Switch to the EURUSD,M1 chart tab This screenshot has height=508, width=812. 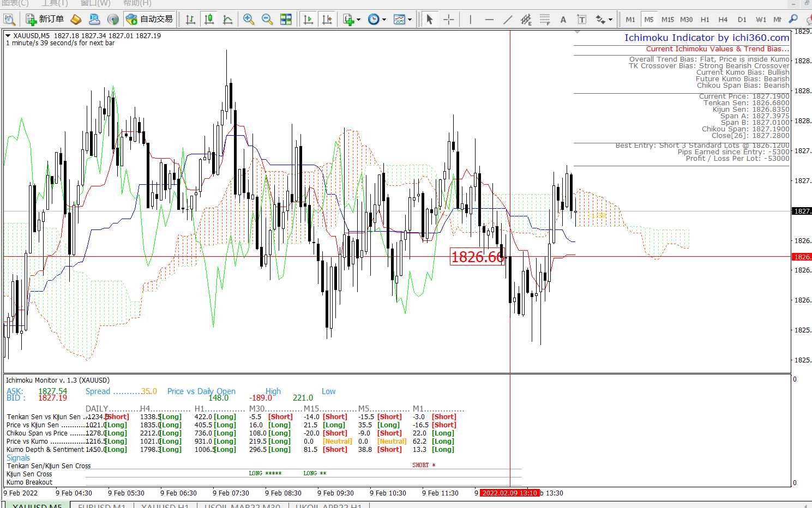click(x=101, y=505)
